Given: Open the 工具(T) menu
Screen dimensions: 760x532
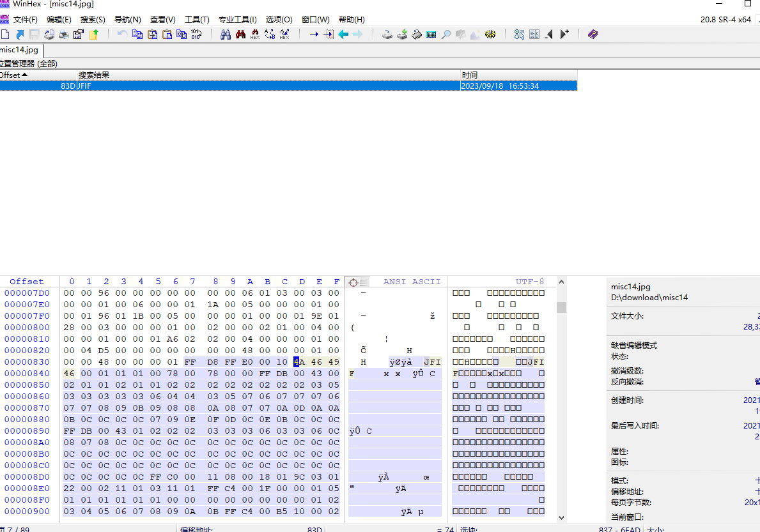Looking at the screenshot, I should pyautogui.click(x=197, y=20).
